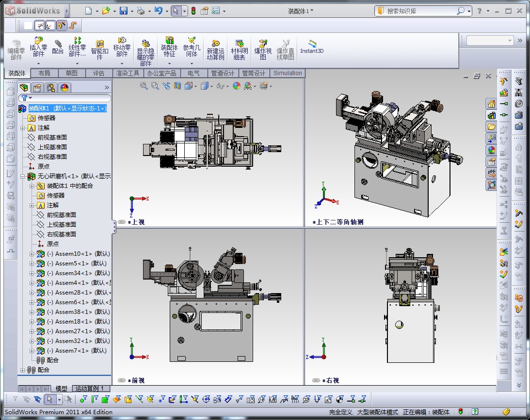Open the 爆炸视图 (Exploded View) tool
The height and width of the screenshot is (420, 530).
coord(263,44)
